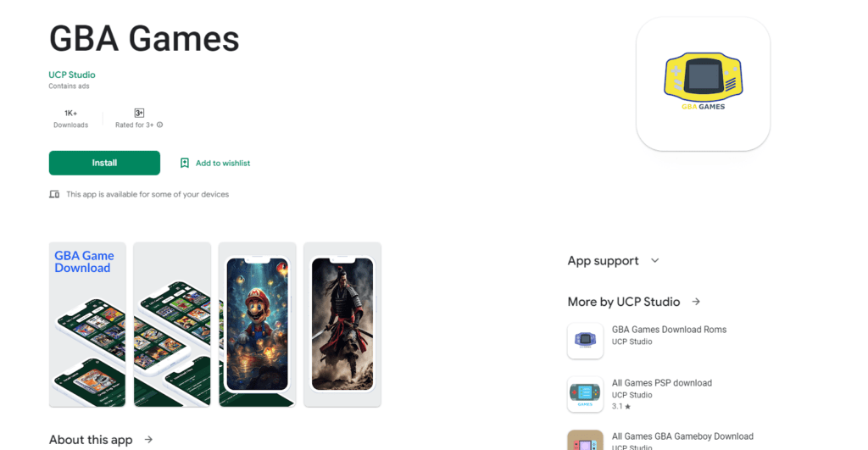Click the Add to wishlist text
The image size is (868, 450).
point(223,163)
